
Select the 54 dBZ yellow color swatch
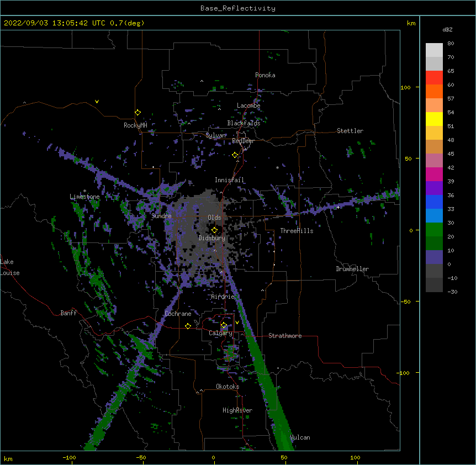[x=434, y=119]
